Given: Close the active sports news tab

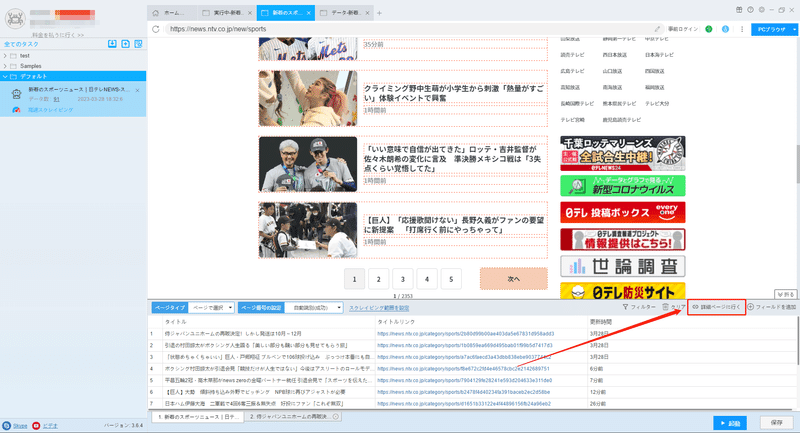Looking at the screenshot, I should pyautogui.click(x=309, y=13).
